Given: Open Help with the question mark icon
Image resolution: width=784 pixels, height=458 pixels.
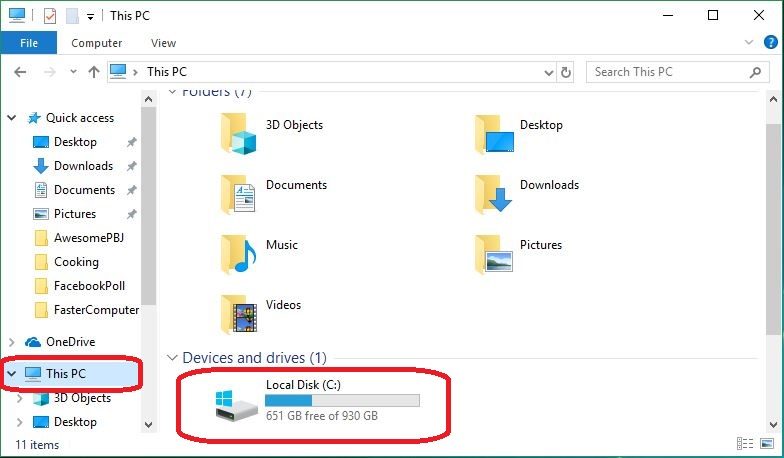Looking at the screenshot, I should point(770,42).
